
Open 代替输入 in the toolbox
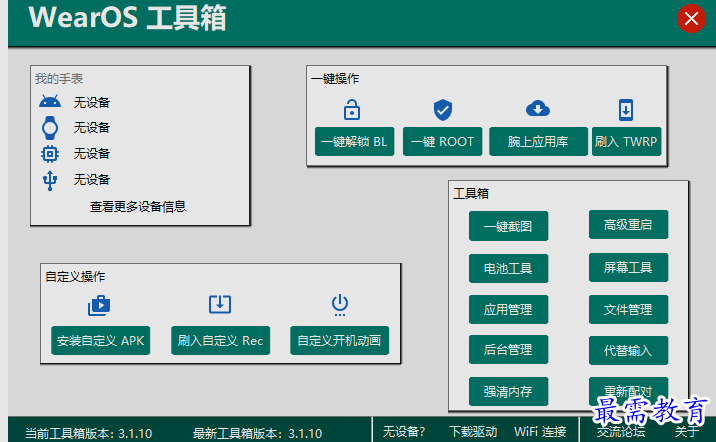click(628, 351)
